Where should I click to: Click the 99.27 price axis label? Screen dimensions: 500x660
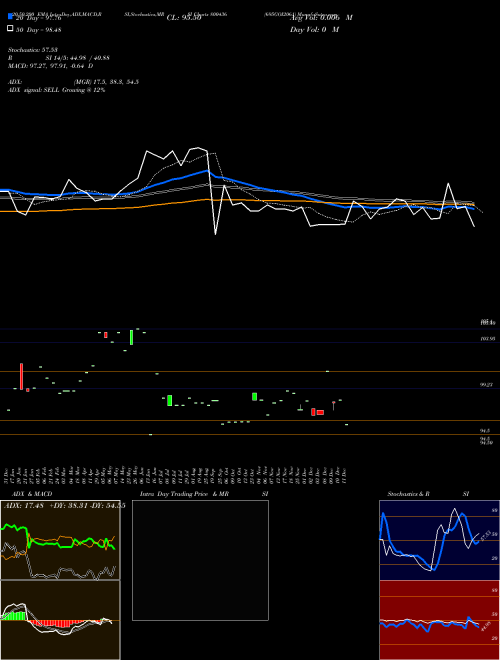(487, 385)
